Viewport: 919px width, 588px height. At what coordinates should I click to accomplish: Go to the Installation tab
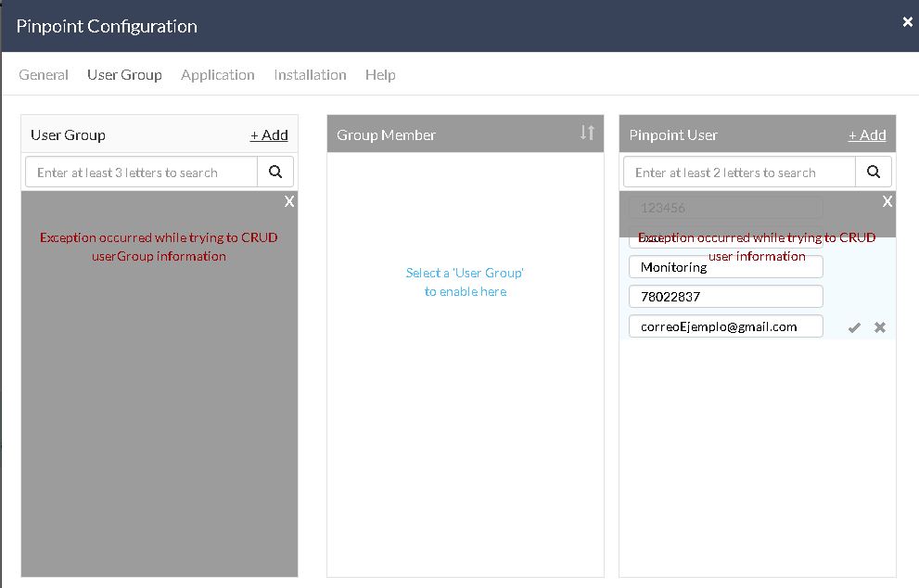tap(310, 75)
